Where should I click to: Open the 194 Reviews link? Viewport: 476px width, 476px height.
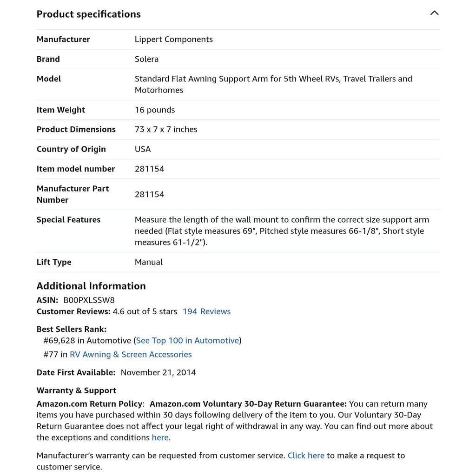(x=207, y=311)
